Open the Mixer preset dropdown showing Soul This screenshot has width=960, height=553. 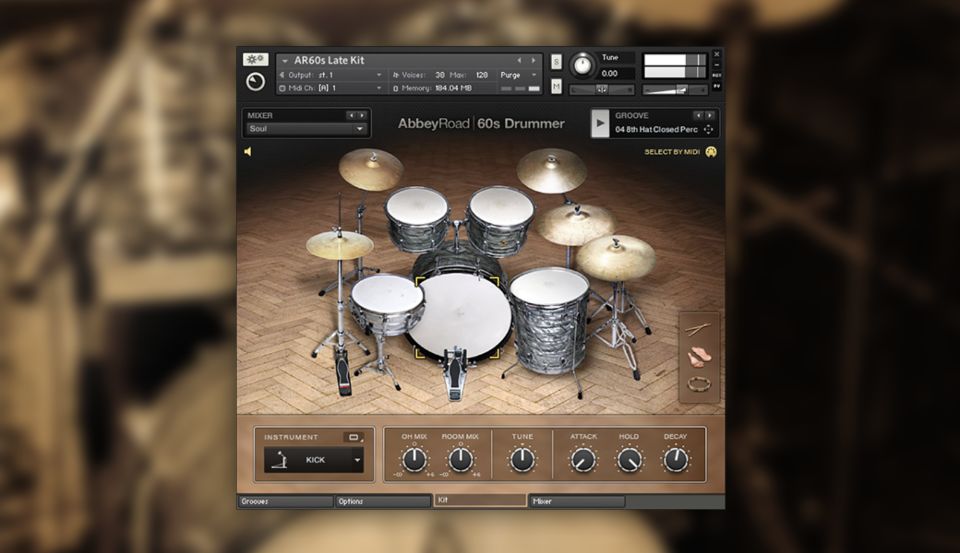point(307,129)
